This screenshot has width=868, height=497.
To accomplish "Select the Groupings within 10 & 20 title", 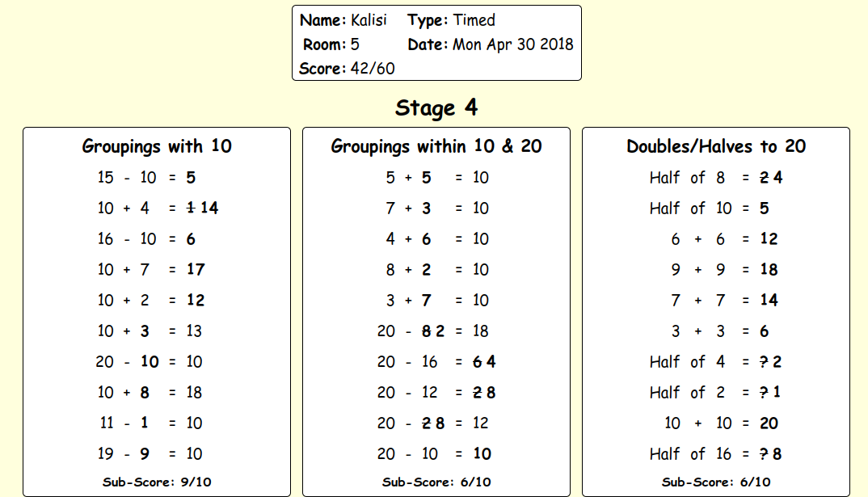I will (x=436, y=146).
